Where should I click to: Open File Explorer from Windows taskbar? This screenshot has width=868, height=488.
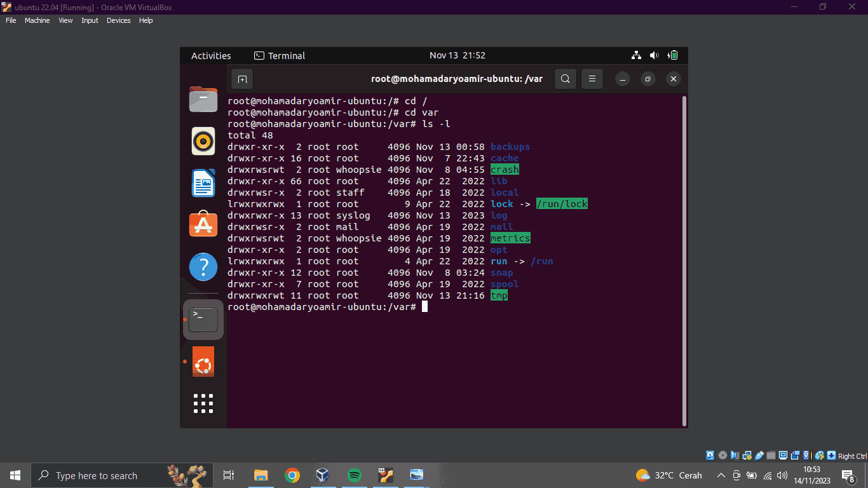[x=261, y=475]
